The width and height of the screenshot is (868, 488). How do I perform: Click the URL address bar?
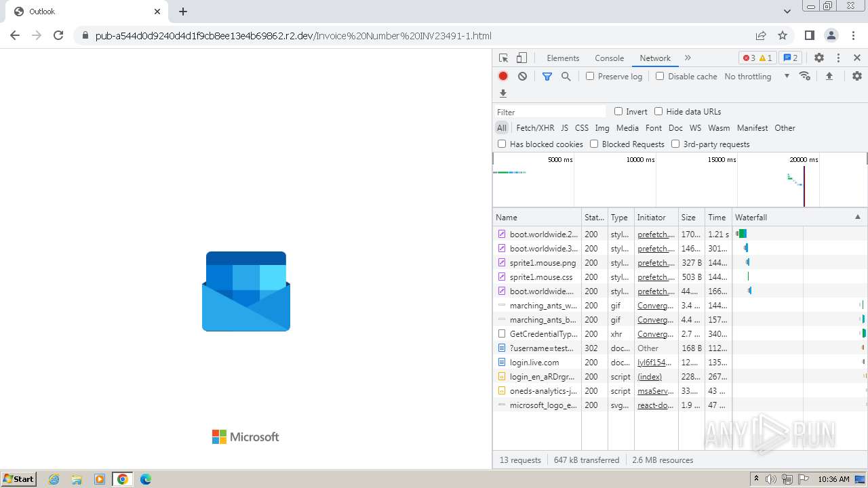[414, 35]
